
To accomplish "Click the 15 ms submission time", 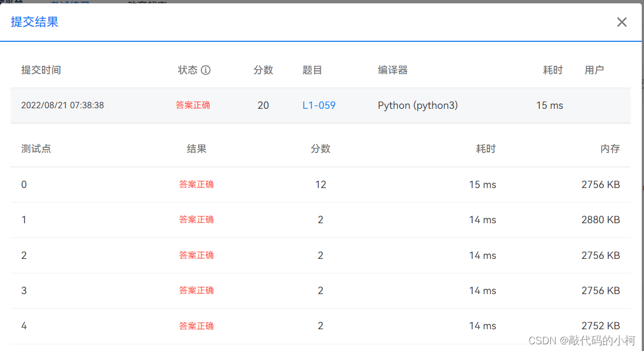I will click(549, 105).
